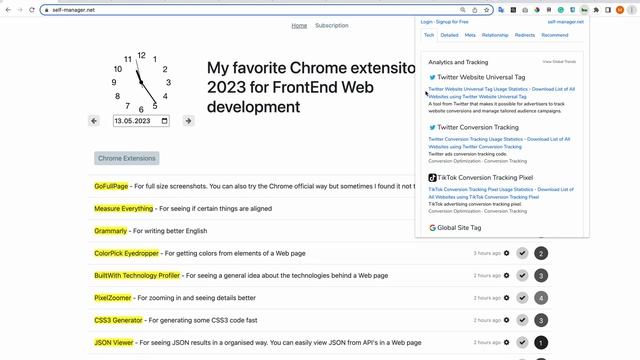Viewport: 640px width, 360px height.
Task: Click the Signup for Free link
Action: coord(452,22)
